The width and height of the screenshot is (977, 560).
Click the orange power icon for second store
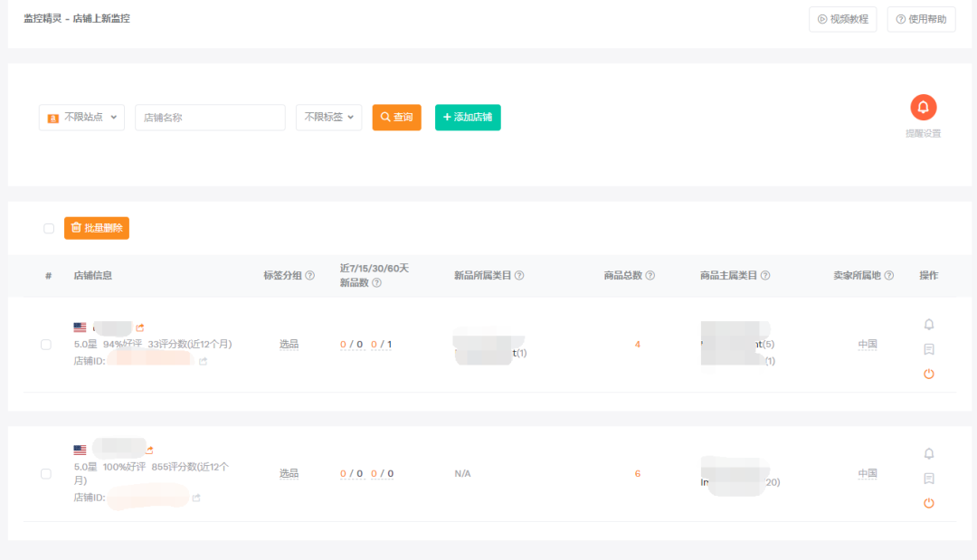tap(928, 503)
